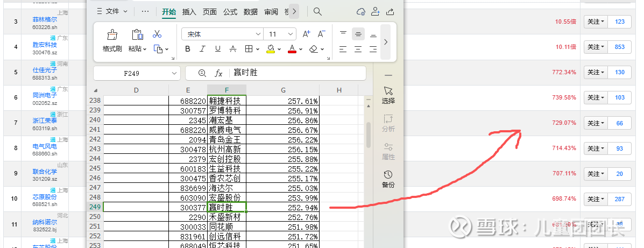Screen dimensions: 644x248
Task: Click 关注 button in the 菲林格尔 row
Action: tap(596, 22)
